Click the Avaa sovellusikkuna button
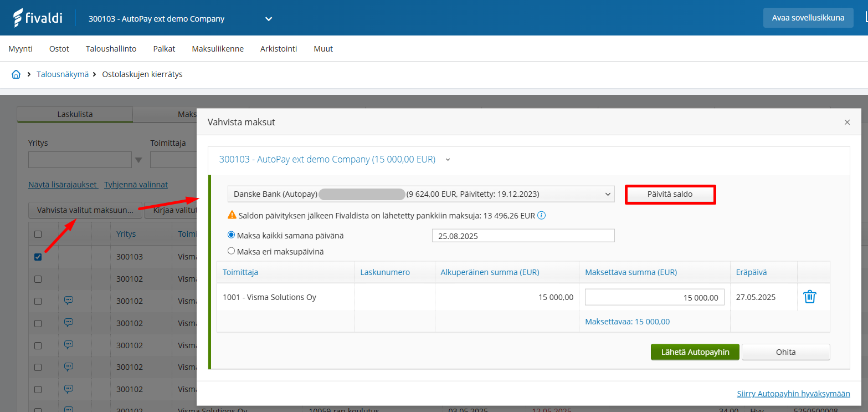This screenshot has width=868, height=412. click(x=808, y=18)
